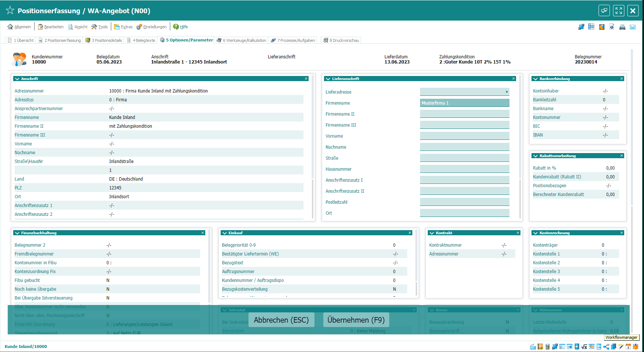Close the Bankverbindung panel
Screen dimensions: 644x352
(x=622, y=79)
